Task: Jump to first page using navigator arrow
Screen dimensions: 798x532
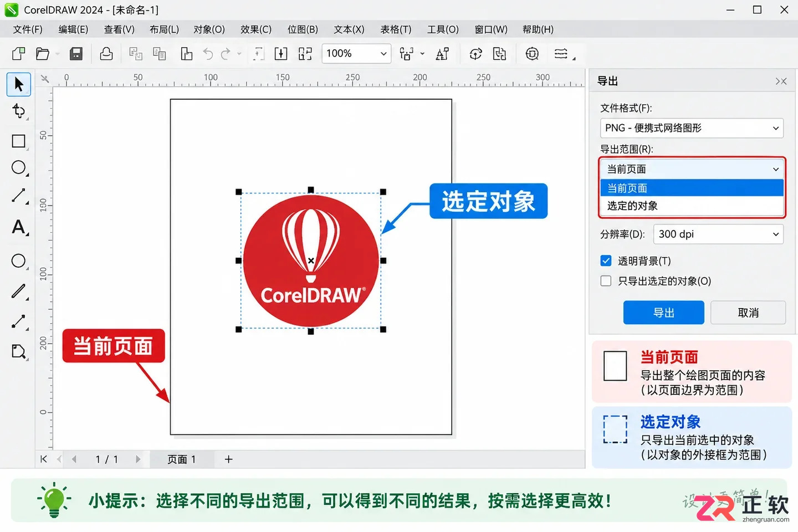Action: tap(44, 459)
